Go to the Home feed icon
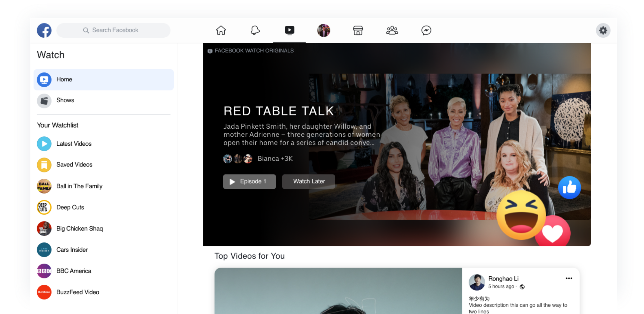This screenshot has height=314, width=644. pyautogui.click(x=221, y=30)
